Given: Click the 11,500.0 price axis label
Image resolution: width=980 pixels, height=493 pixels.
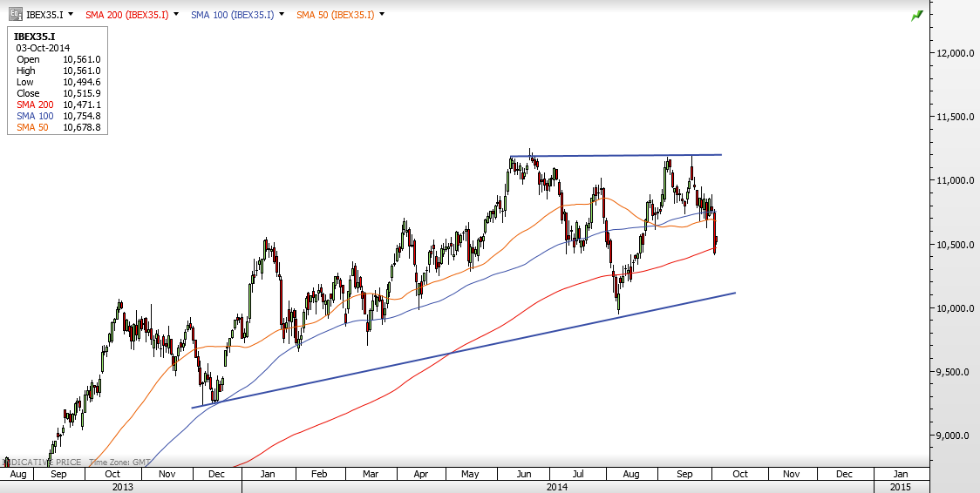Looking at the screenshot, I should click(x=955, y=117).
